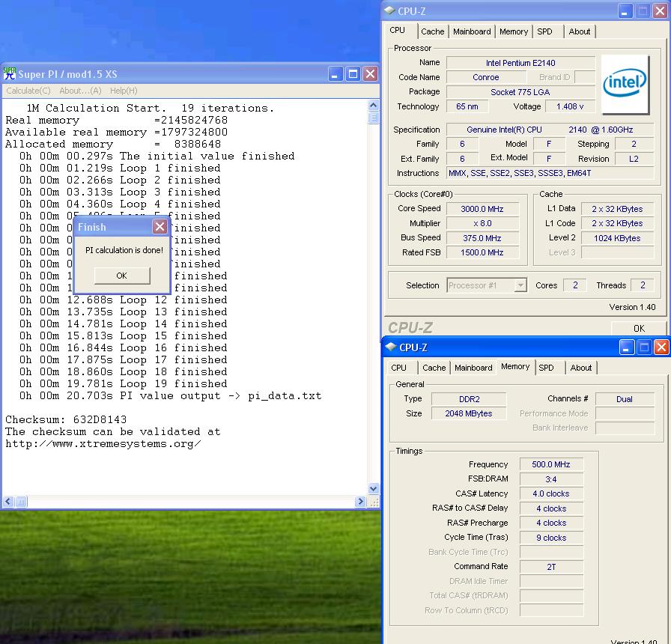Viewport: 671px width, 644px height.
Task: Click the Intel logo in CPU-Z
Action: [x=625, y=85]
